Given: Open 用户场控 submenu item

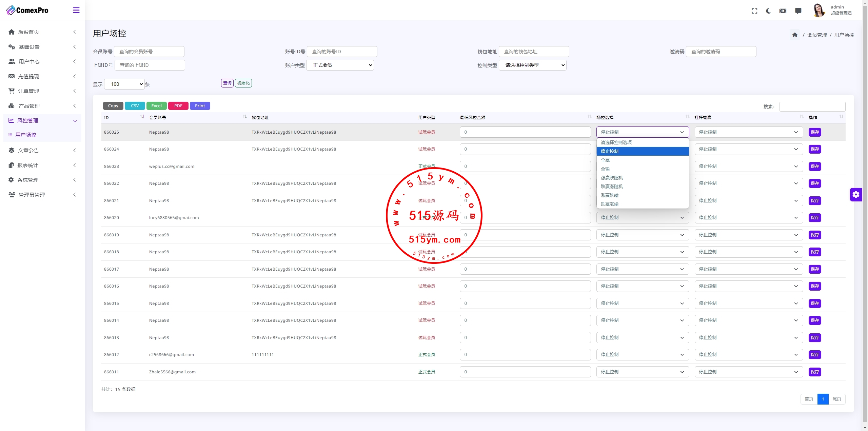Looking at the screenshot, I should pyautogui.click(x=26, y=135).
